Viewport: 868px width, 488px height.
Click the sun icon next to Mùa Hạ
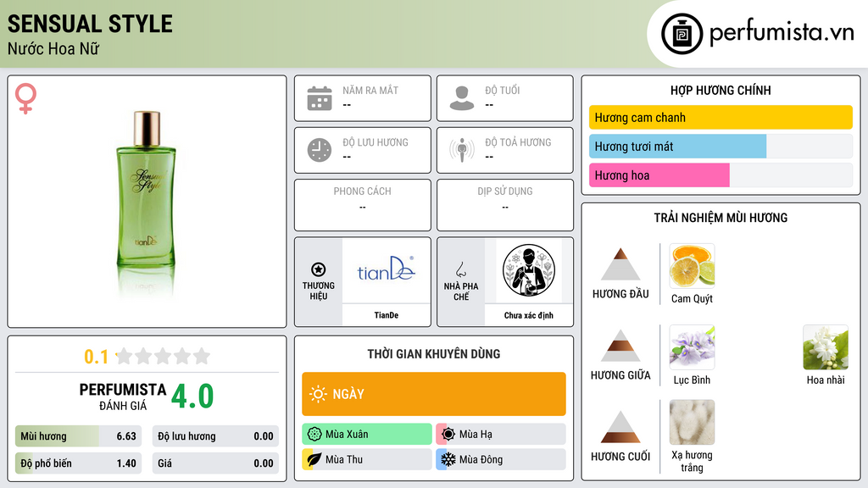448,435
